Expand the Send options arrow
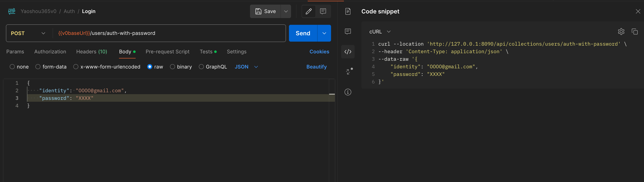 [324, 33]
